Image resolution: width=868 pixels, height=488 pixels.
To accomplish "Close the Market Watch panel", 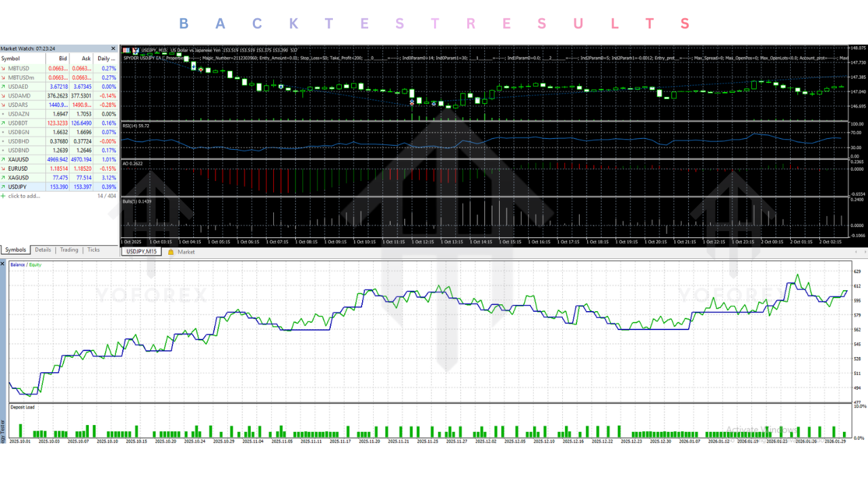I will click(x=113, y=48).
